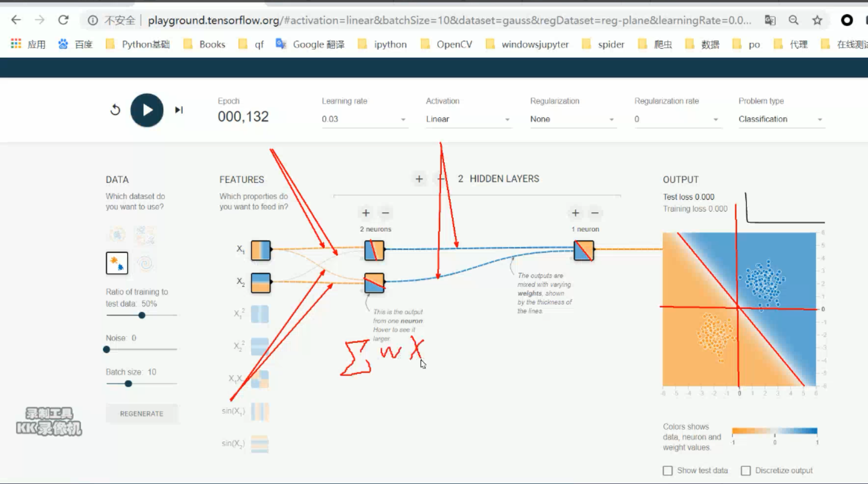The width and height of the screenshot is (868, 484).
Task: Open the spider bookmark folder
Action: 603,44
